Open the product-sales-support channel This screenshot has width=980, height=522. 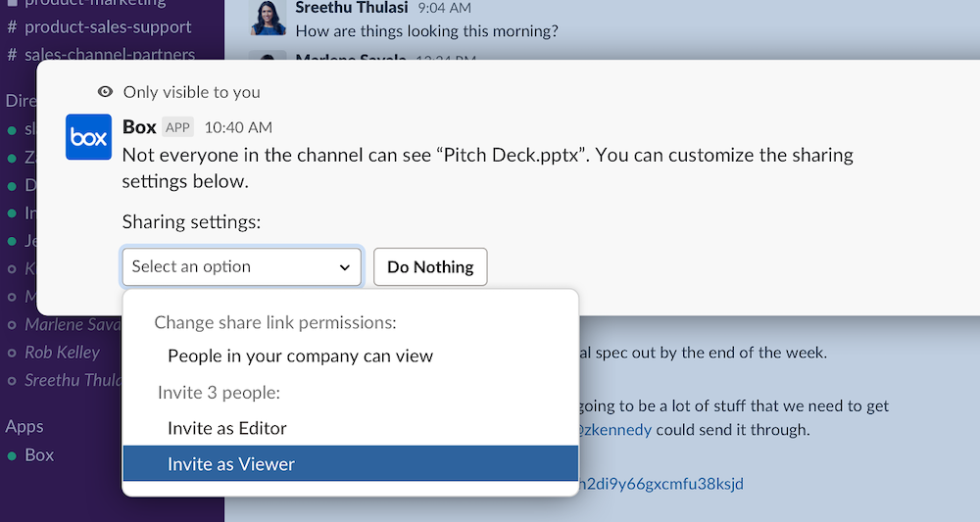(108, 26)
